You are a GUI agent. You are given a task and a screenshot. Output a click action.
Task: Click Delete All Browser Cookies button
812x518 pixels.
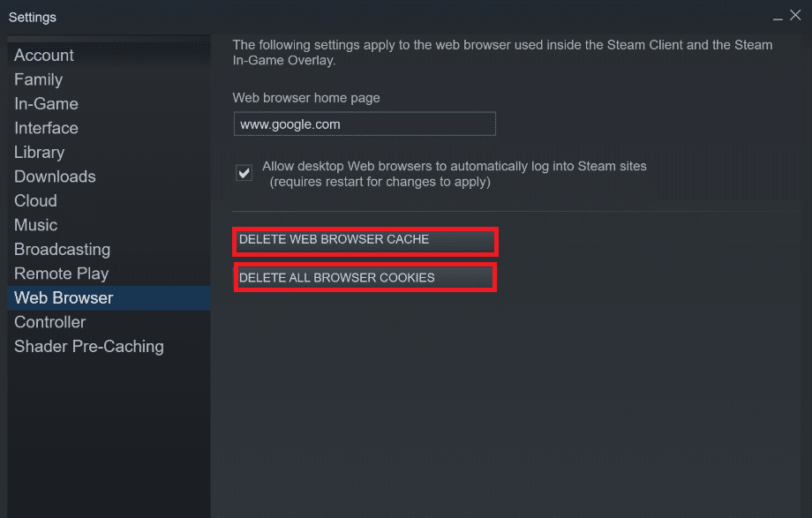point(365,278)
